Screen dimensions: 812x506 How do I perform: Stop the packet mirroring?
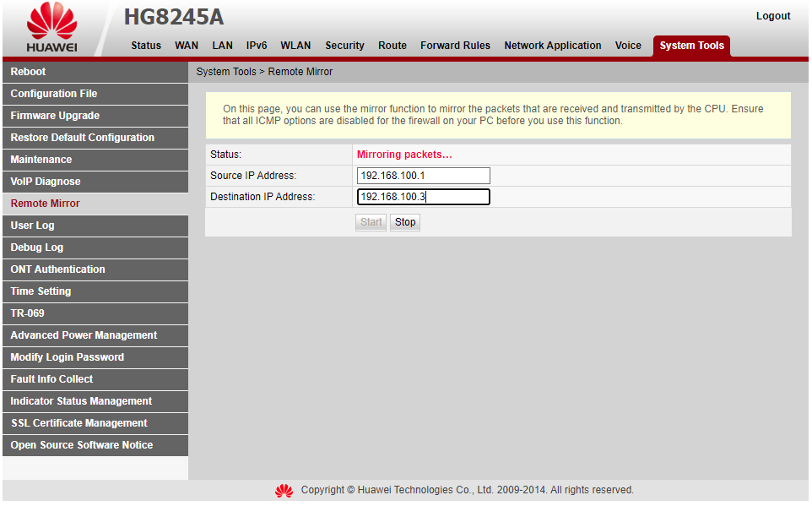click(x=405, y=222)
